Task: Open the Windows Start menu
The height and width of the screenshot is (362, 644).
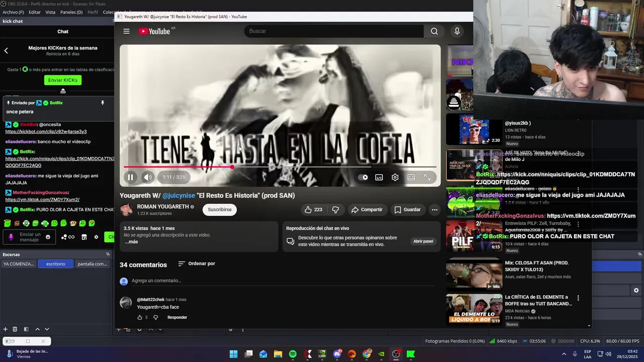Action: point(233,354)
